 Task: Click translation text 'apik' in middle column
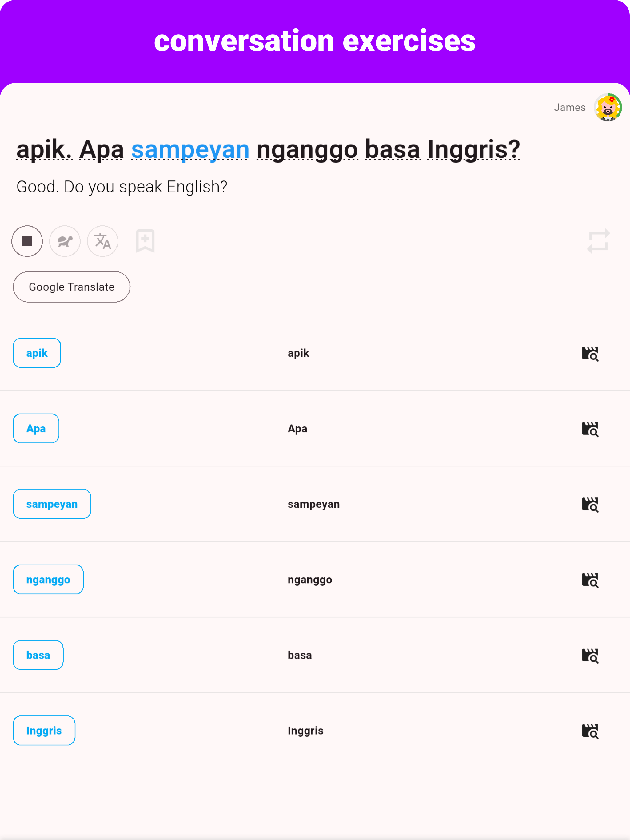pyautogui.click(x=298, y=353)
